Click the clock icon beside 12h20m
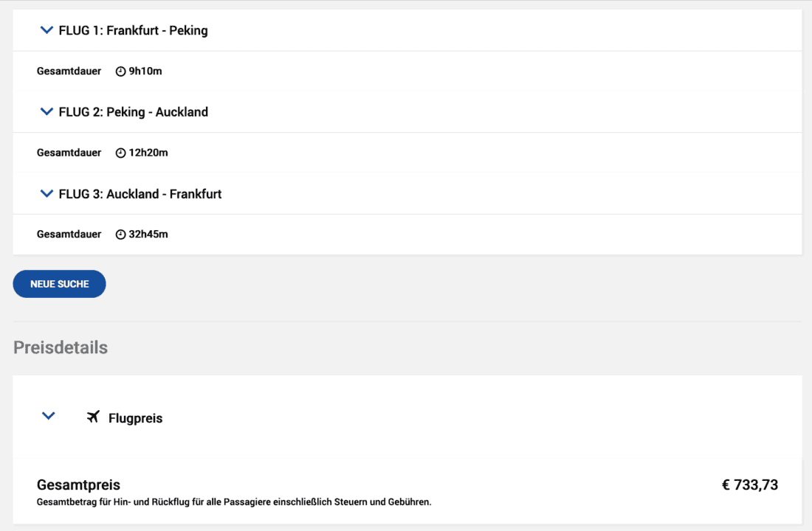Screen dimensions: 812x531 (121, 153)
